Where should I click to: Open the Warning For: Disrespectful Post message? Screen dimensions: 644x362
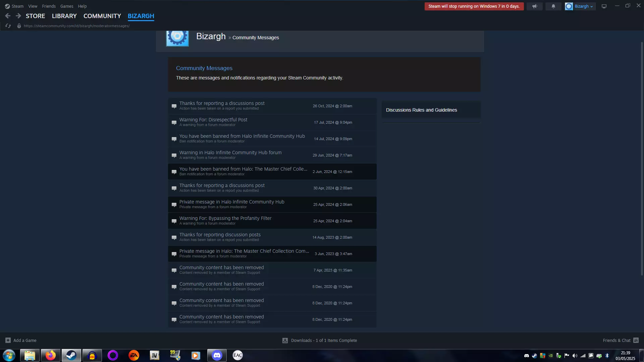coord(213,120)
